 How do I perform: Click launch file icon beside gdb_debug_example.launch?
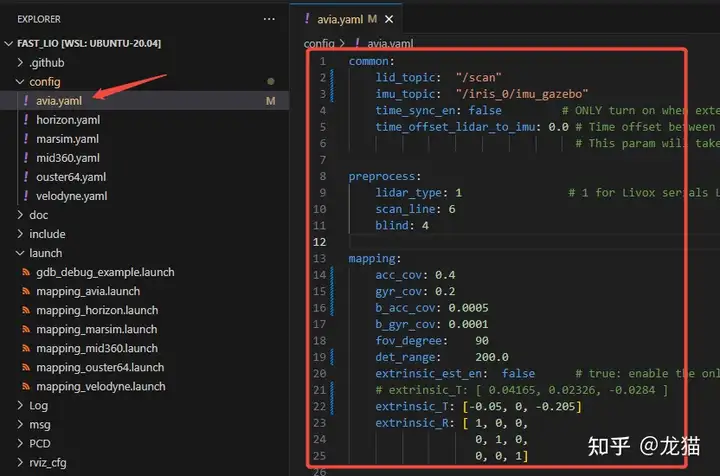point(26,272)
